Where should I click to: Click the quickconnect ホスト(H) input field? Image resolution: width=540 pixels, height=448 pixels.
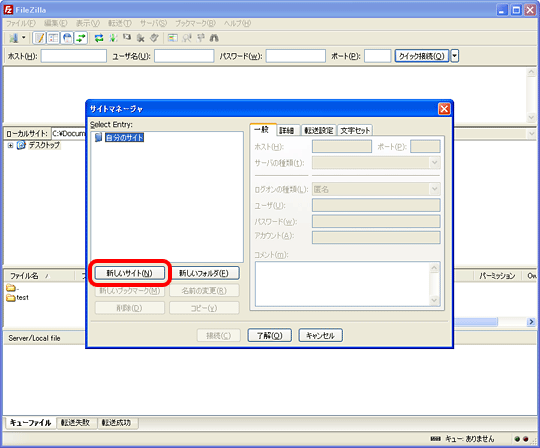(x=74, y=56)
